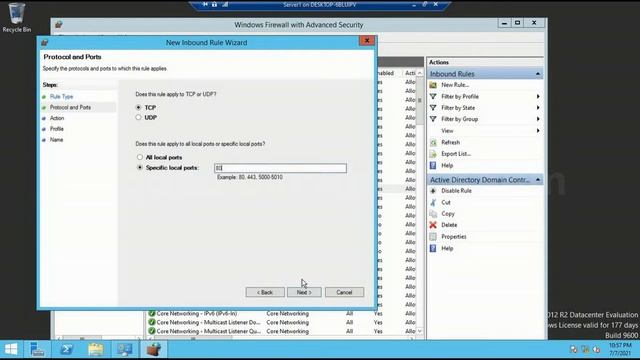Image resolution: width=640 pixels, height=360 pixels.
Task: Select the Profile step in wizard
Action: [57, 129]
